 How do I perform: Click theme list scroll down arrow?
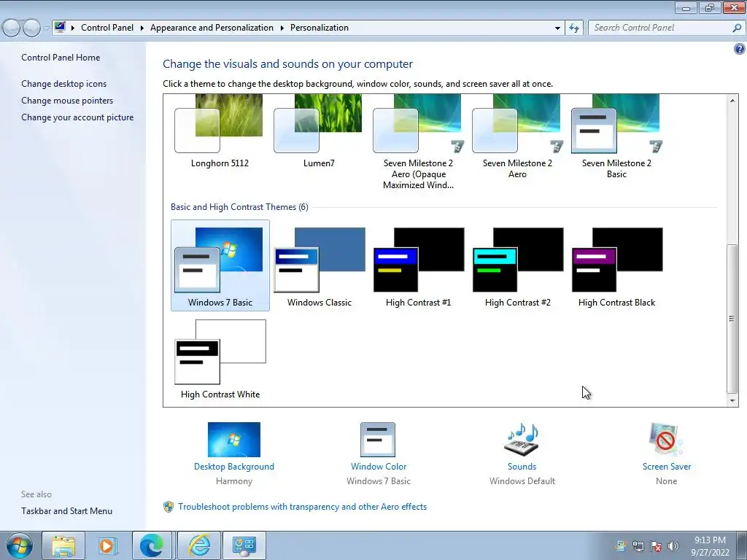tap(732, 401)
